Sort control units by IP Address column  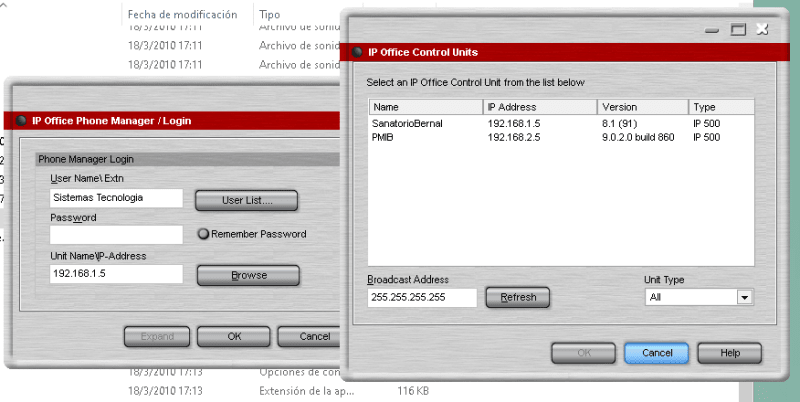point(540,107)
